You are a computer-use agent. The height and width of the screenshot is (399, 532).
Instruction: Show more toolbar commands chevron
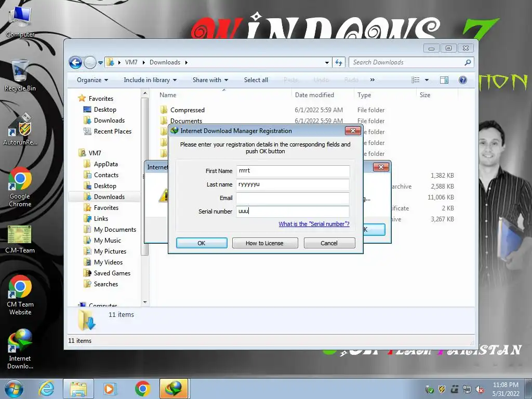click(372, 80)
